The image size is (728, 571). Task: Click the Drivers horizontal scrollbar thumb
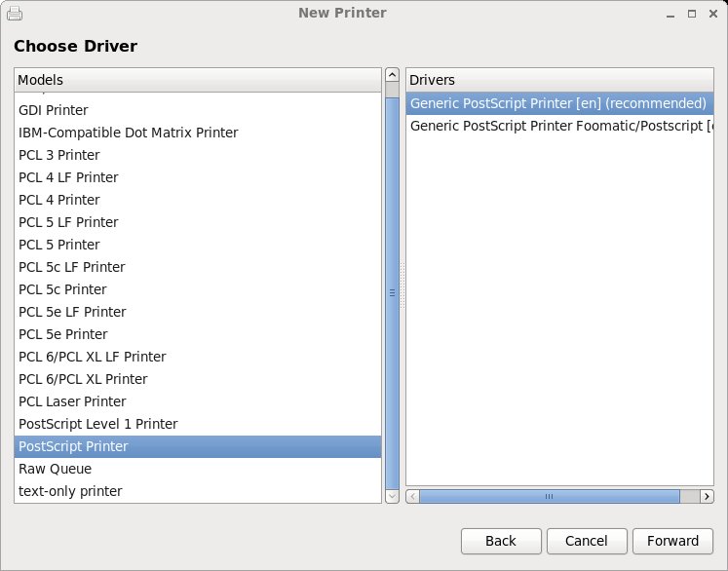(x=550, y=496)
